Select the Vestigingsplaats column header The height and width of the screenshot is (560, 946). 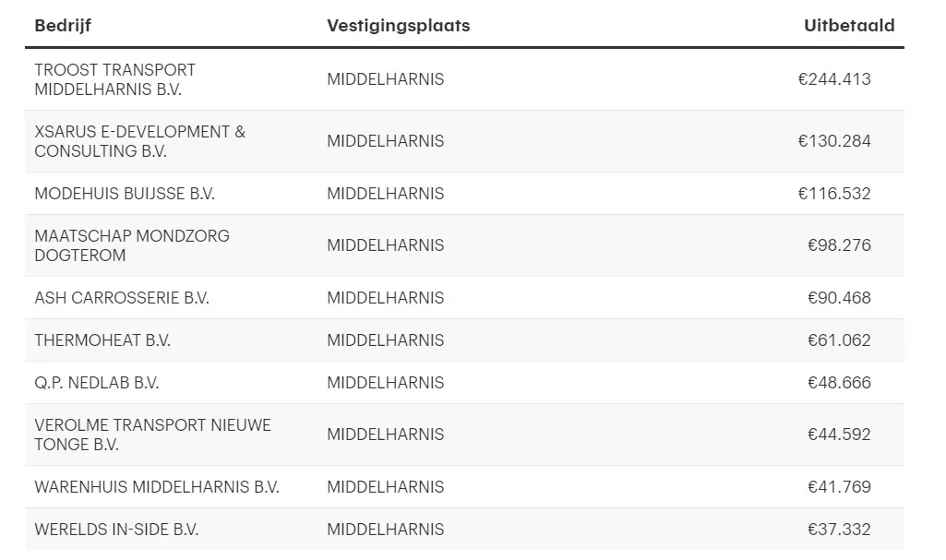pyautogui.click(x=398, y=25)
